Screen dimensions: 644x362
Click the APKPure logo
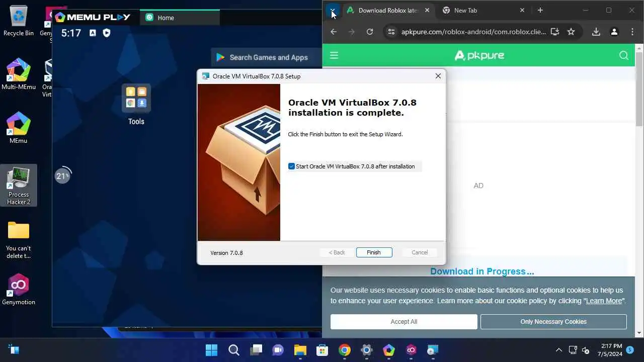point(479,55)
